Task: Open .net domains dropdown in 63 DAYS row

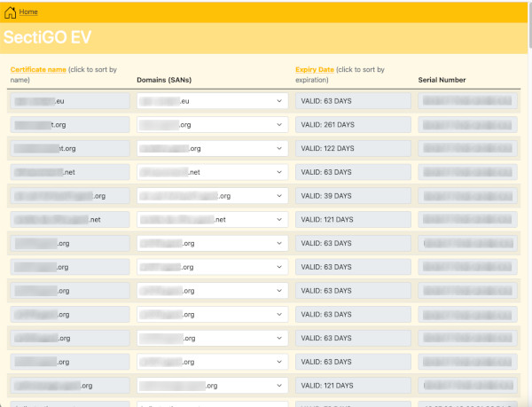Action: click(x=213, y=172)
